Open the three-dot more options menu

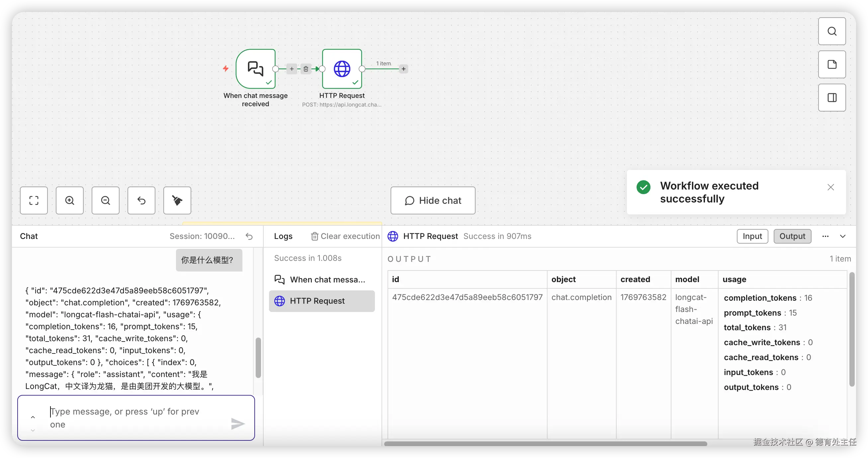(x=825, y=236)
